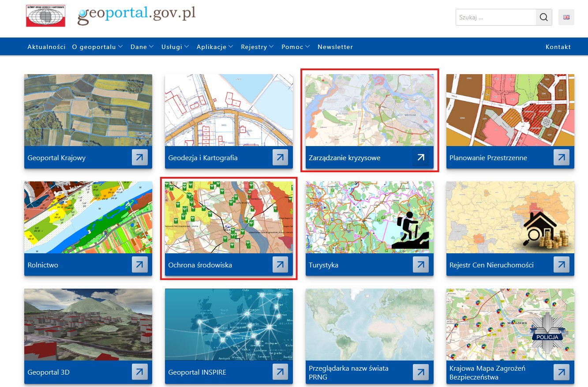Click into the Szukaj search field
This screenshot has width=588, height=387.
tap(496, 18)
